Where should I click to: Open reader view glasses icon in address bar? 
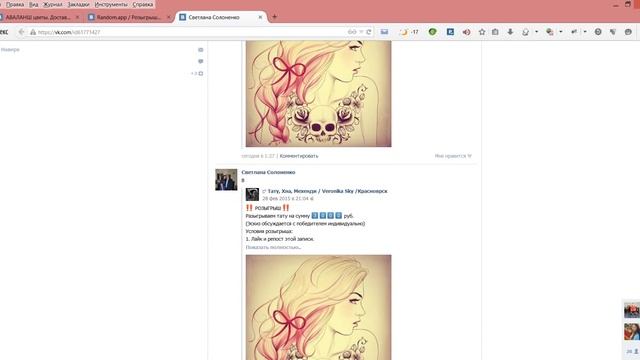click(352, 32)
